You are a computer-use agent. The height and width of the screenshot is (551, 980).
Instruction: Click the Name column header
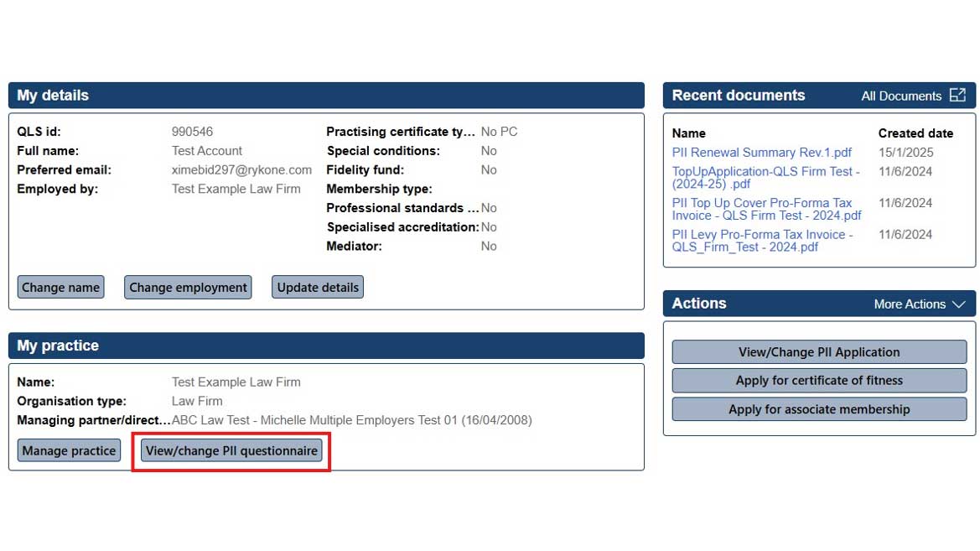point(688,133)
